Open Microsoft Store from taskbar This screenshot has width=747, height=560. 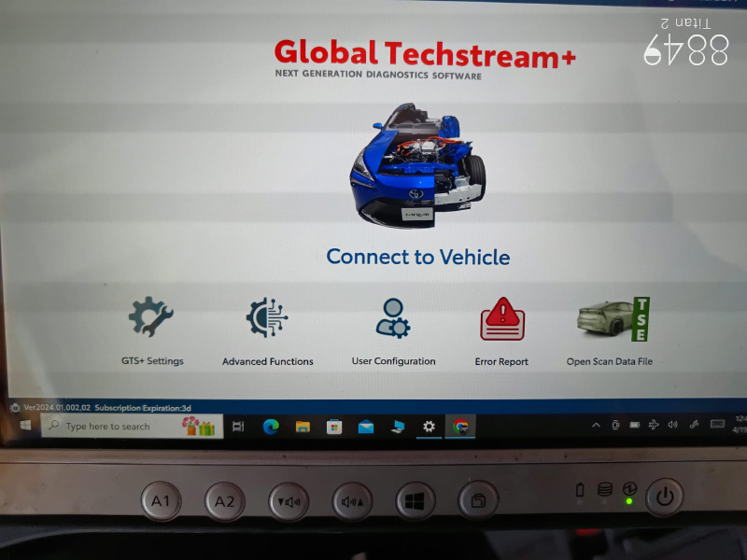334,427
